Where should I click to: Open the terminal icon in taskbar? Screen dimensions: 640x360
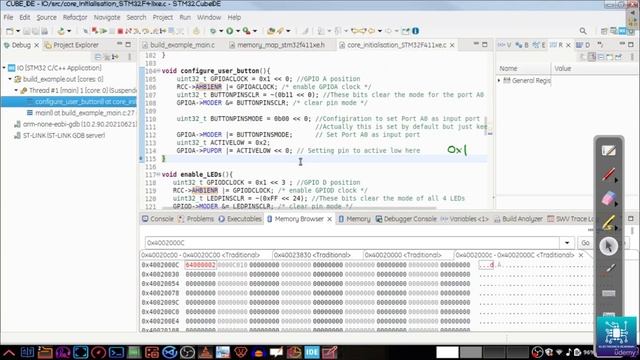(116, 352)
